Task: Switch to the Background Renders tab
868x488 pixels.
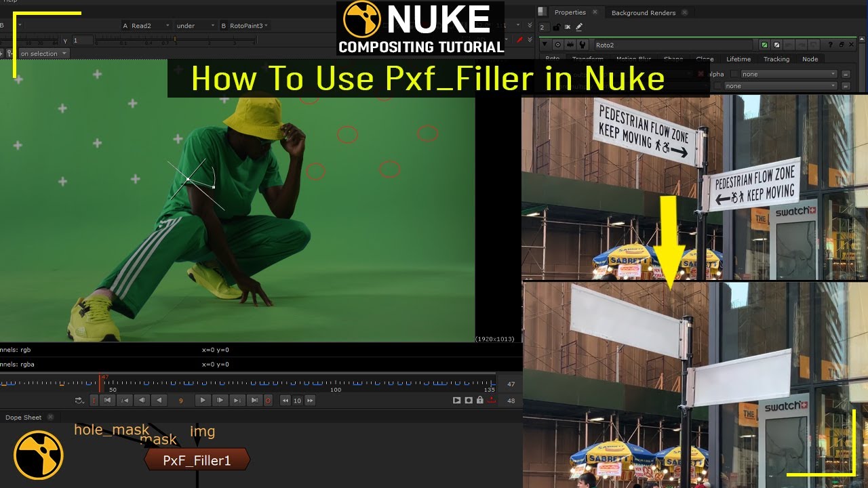Action: [644, 13]
